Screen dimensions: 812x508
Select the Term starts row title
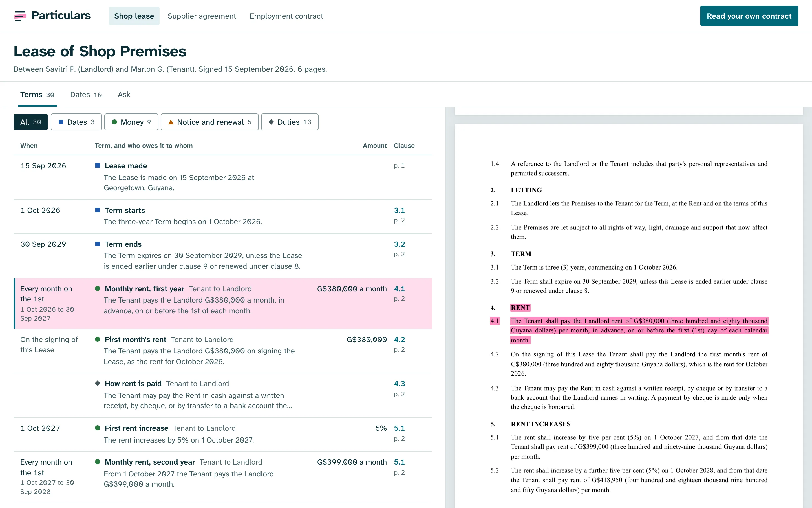coord(125,210)
